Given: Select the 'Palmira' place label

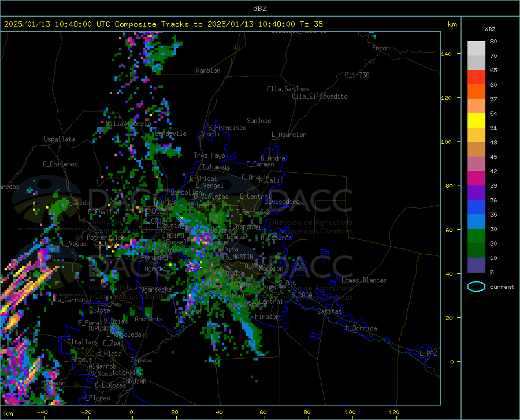Looking at the screenshot, I should pos(226,249).
